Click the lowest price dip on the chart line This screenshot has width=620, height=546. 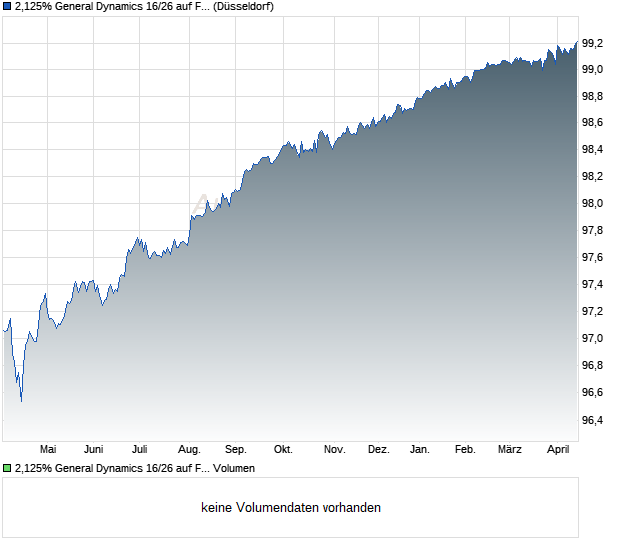21,401
